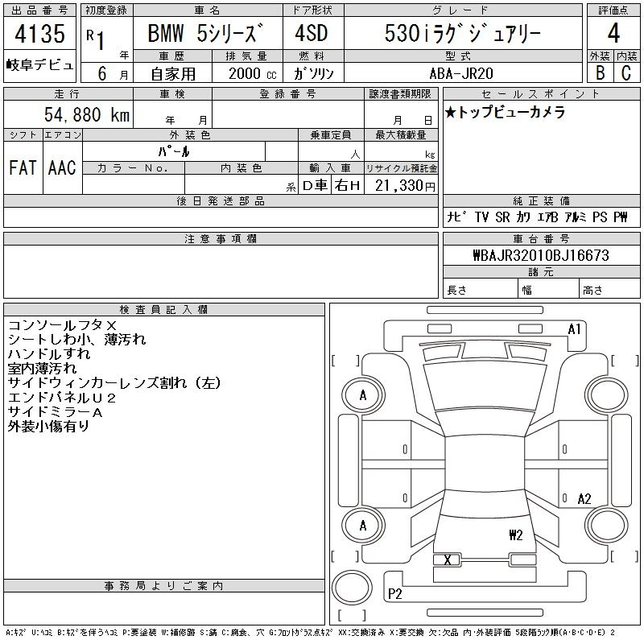Click the fuel type ガソリン
Screen dimensions: 644x644
point(313,73)
